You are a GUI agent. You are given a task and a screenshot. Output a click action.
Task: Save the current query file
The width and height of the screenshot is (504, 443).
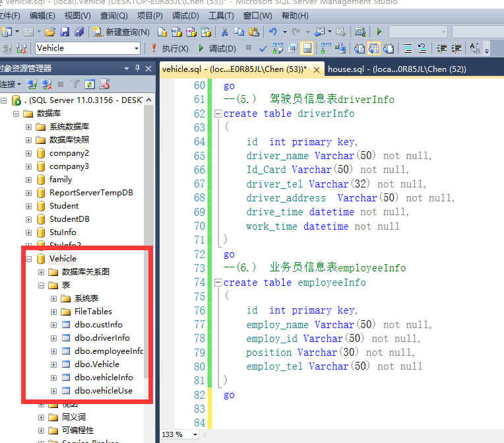tap(65, 32)
